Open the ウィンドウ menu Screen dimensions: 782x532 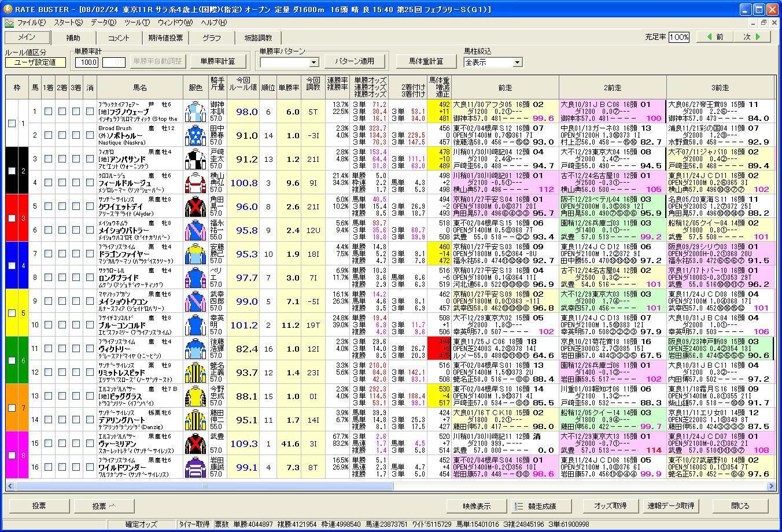175,23
